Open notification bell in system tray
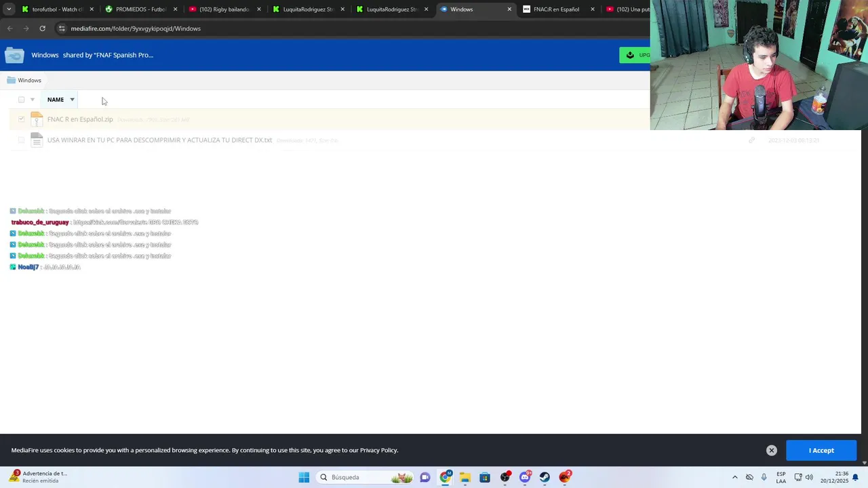 (855, 477)
